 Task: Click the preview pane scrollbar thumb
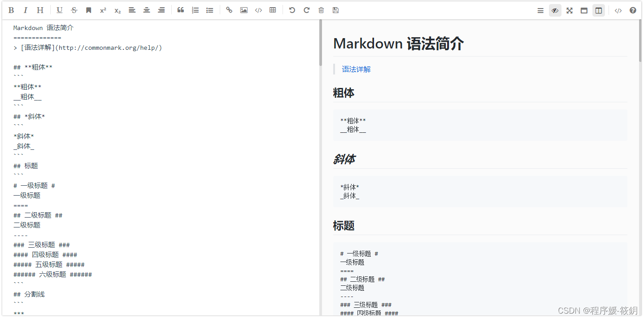640,40
